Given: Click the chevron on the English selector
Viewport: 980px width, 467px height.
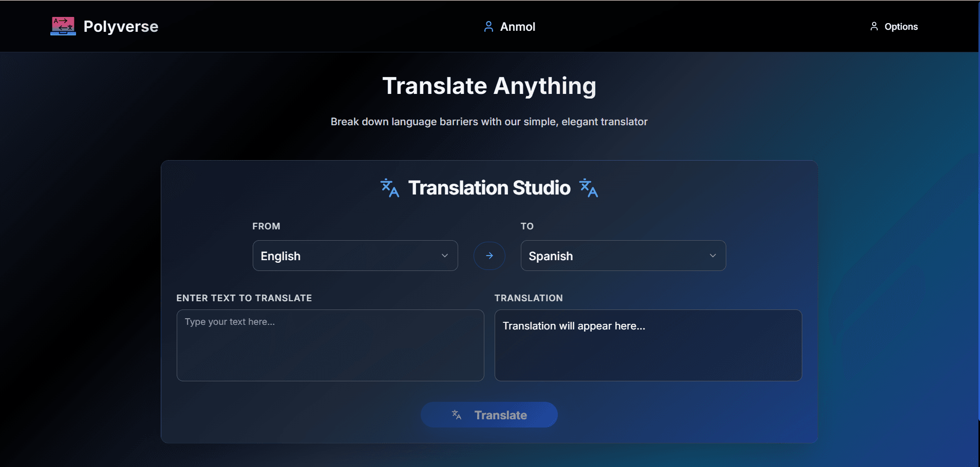Looking at the screenshot, I should [444, 255].
